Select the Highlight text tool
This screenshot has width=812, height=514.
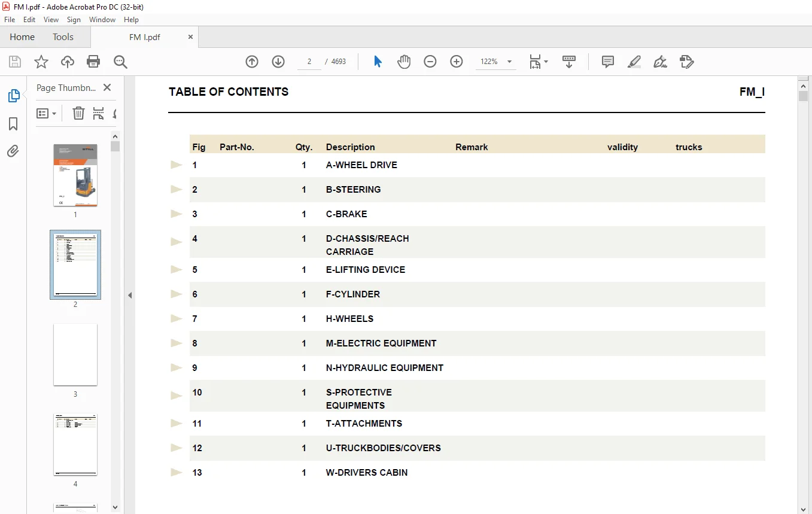[634, 62]
